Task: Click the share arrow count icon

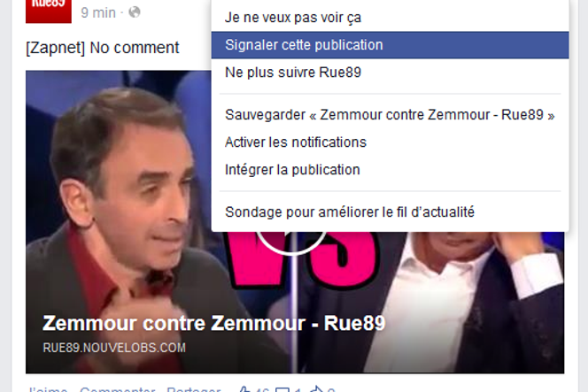Action: coord(316,389)
